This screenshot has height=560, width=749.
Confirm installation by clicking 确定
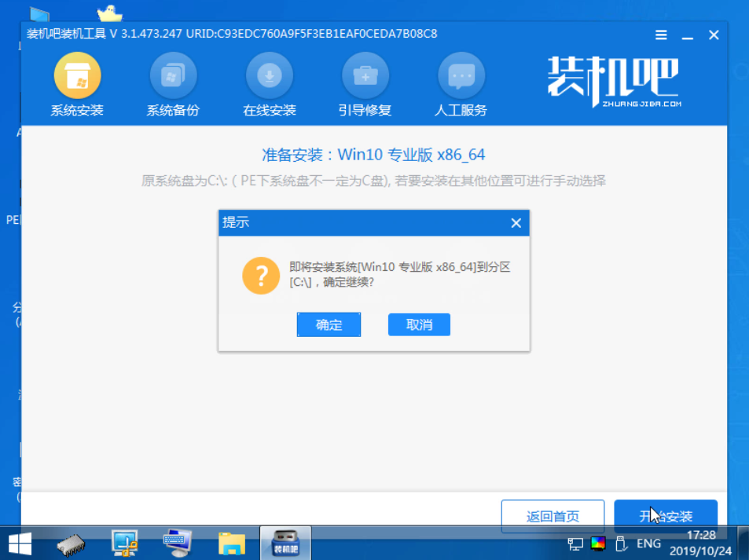[x=329, y=324]
